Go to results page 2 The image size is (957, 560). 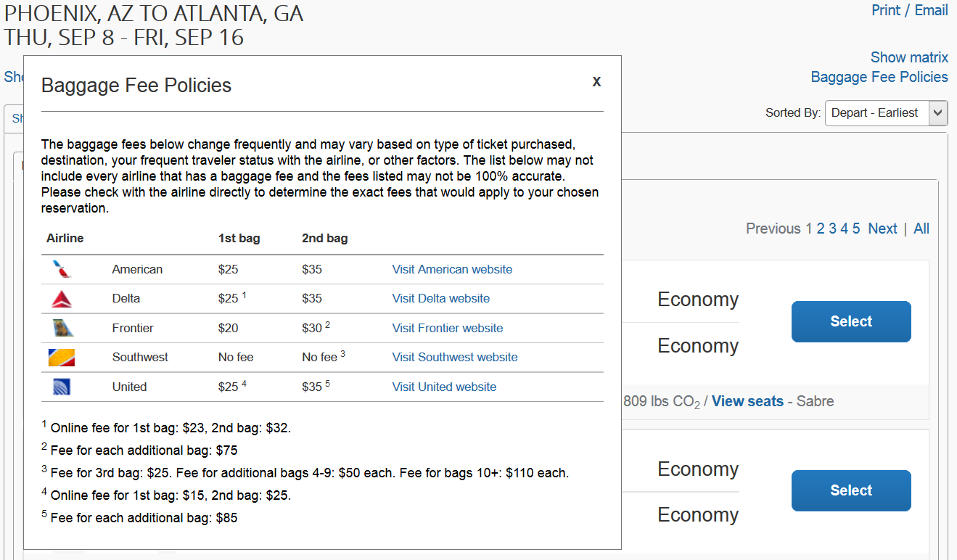(821, 229)
